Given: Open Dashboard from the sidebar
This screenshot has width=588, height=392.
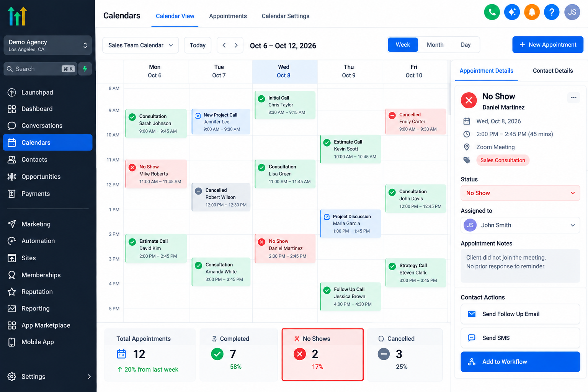Looking at the screenshot, I should (47, 109).
